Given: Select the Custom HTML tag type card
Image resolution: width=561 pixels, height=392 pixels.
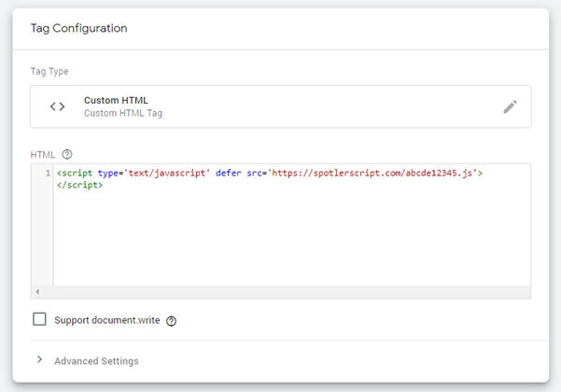Looking at the screenshot, I should 281,106.
